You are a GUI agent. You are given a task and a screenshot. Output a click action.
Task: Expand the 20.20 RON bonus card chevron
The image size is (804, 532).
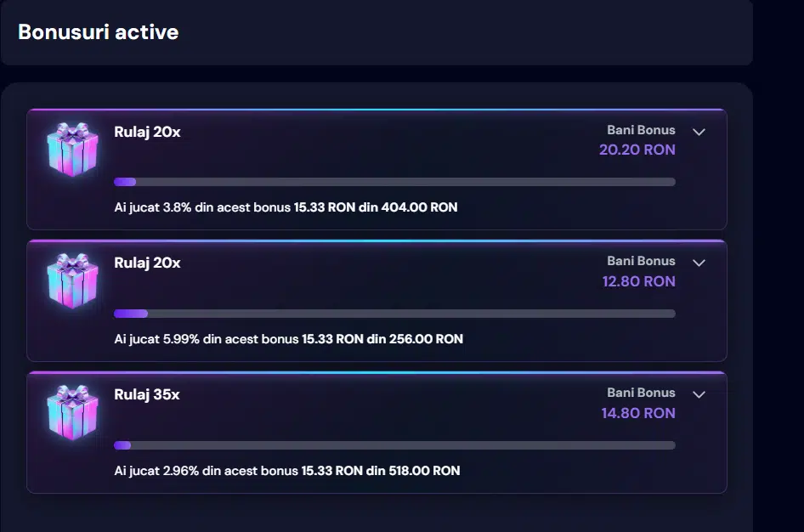(699, 132)
